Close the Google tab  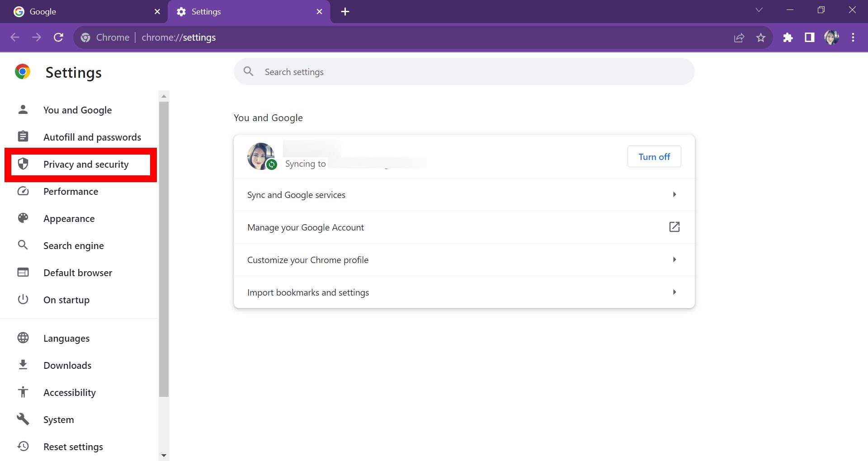point(157,12)
